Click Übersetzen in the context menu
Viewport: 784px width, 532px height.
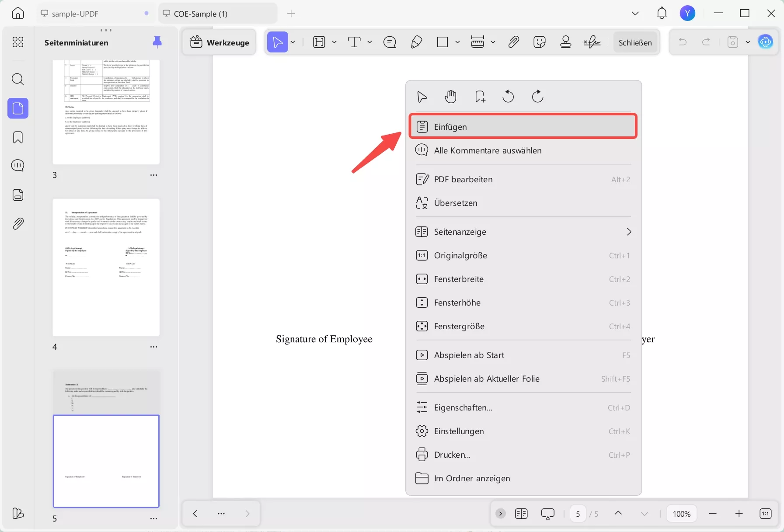point(523,203)
